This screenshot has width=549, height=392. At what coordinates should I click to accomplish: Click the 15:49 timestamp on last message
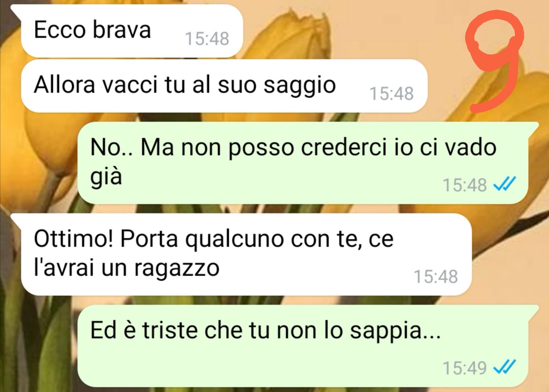[465, 368]
